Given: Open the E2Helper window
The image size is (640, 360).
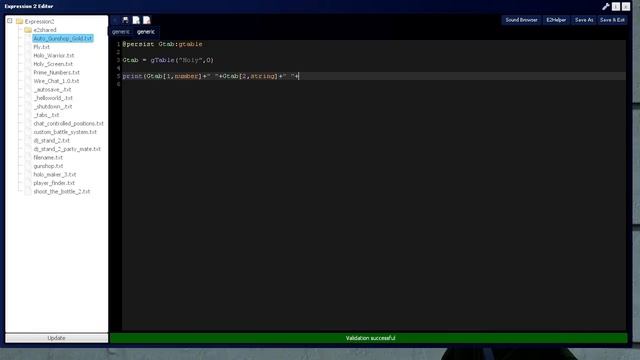Looking at the screenshot, I should click(556, 20).
